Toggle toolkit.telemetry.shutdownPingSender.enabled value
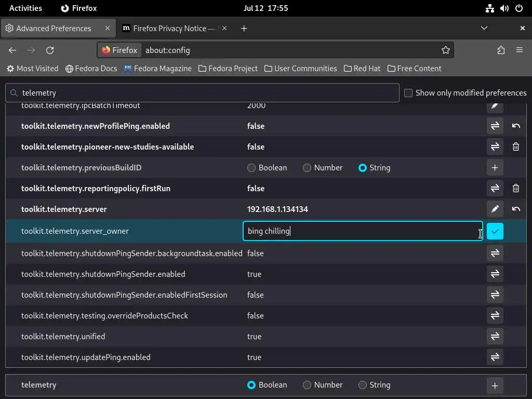The image size is (532, 399). coord(495,274)
